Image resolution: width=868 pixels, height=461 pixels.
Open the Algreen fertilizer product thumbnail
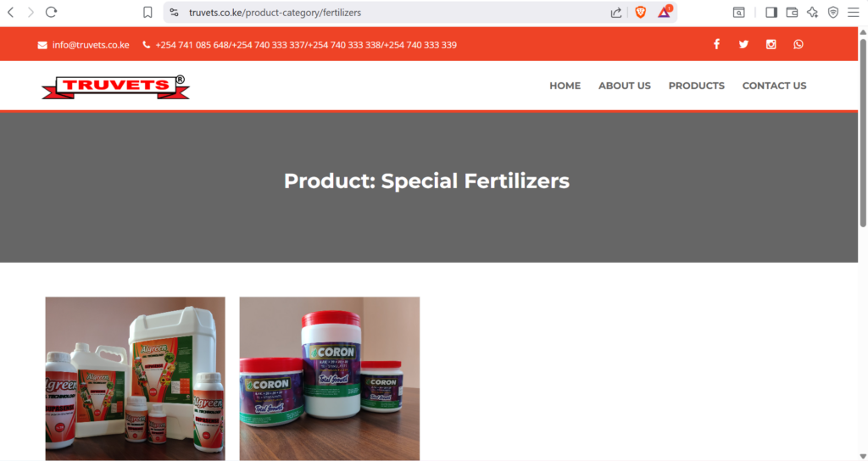(x=135, y=379)
